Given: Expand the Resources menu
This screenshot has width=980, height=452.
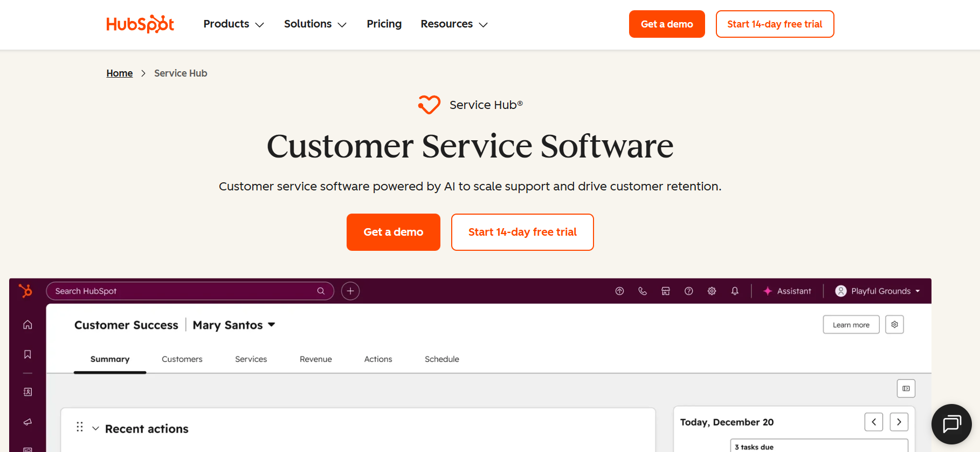Looking at the screenshot, I should [454, 24].
